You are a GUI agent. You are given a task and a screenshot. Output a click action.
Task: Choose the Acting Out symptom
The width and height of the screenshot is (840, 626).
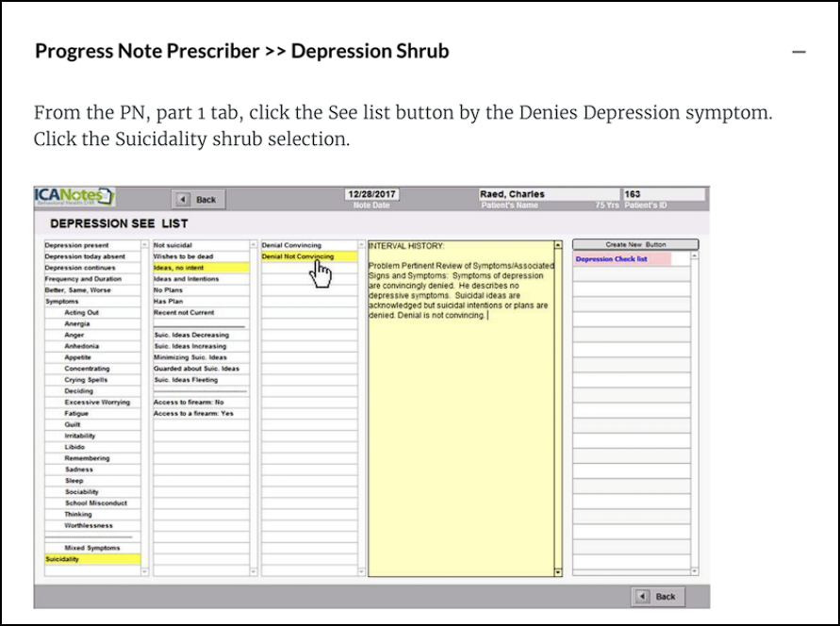[x=92, y=313]
